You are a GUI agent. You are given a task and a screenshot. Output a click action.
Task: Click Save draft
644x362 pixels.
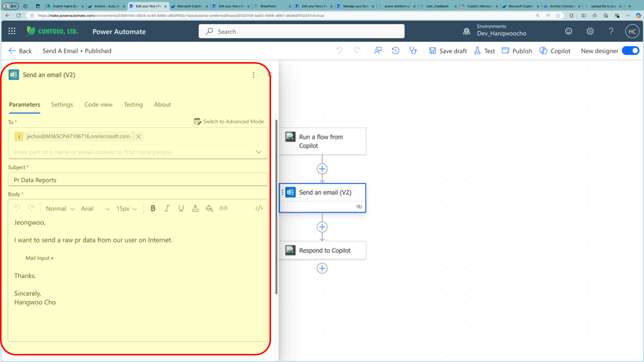point(448,51)
